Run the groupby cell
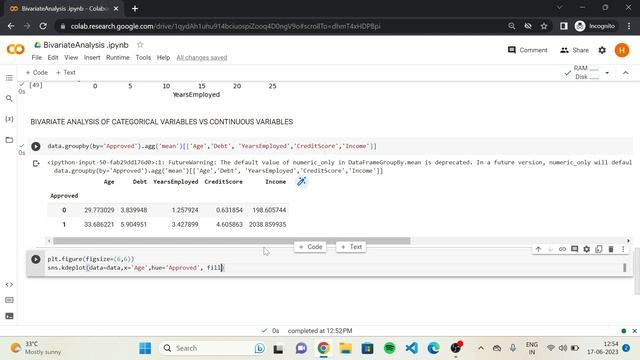Viewport: 640px width, 360px height. point(36,146)
